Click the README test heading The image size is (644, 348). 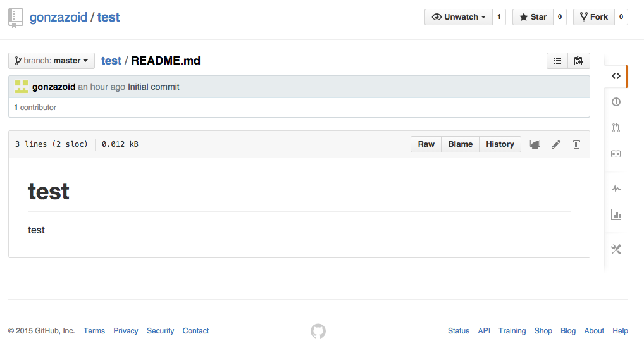click(x=49, y=192)
